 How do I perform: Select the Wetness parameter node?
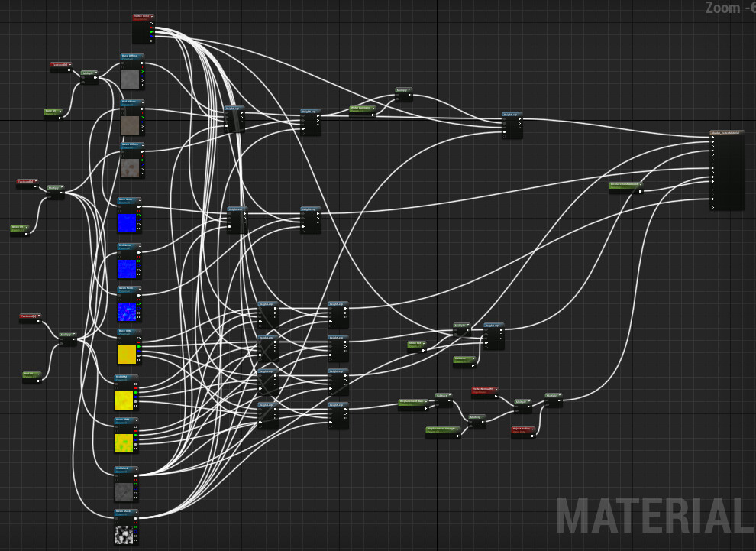[x=464, y=362]
